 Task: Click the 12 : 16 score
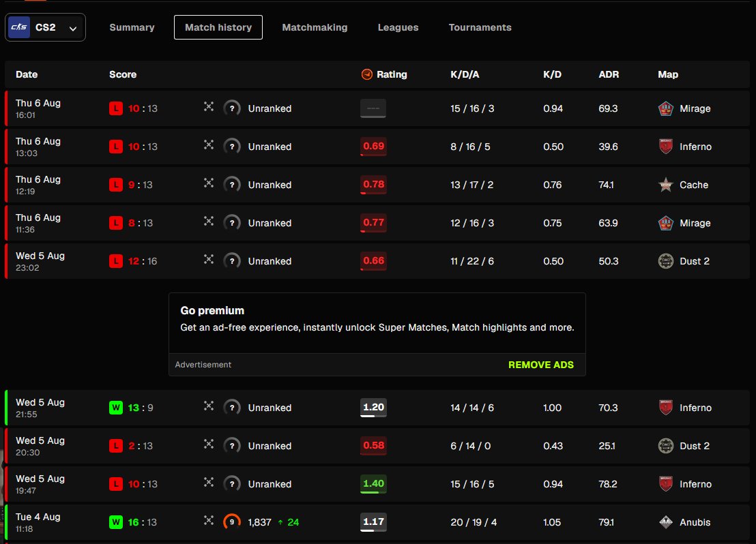(143, 261)
